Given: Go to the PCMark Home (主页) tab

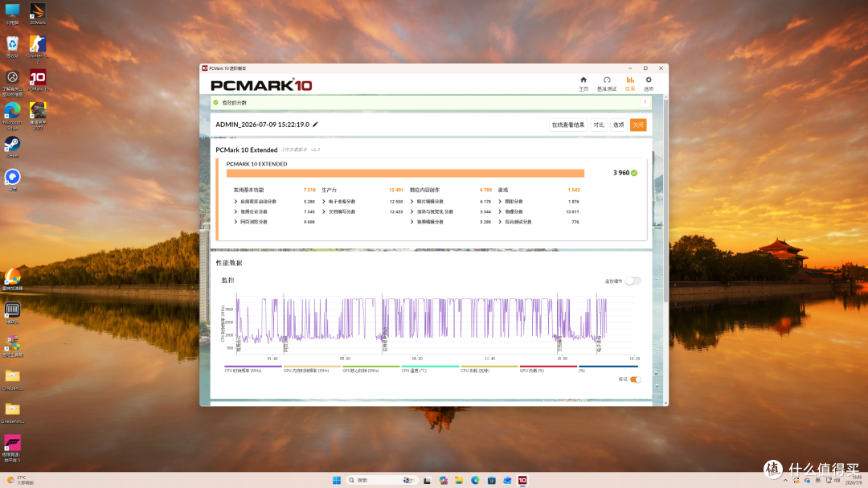Looking at the screenshot, I should coord(583,84).
